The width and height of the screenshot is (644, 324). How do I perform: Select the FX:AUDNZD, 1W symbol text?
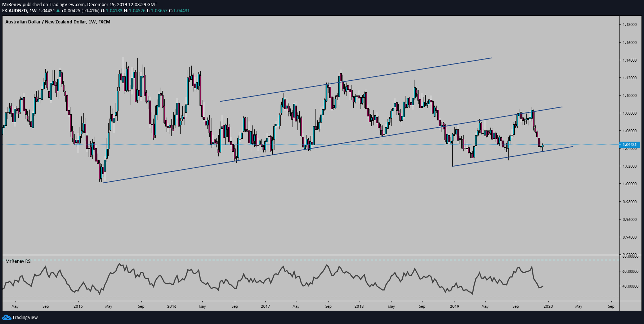click(19, 11)
